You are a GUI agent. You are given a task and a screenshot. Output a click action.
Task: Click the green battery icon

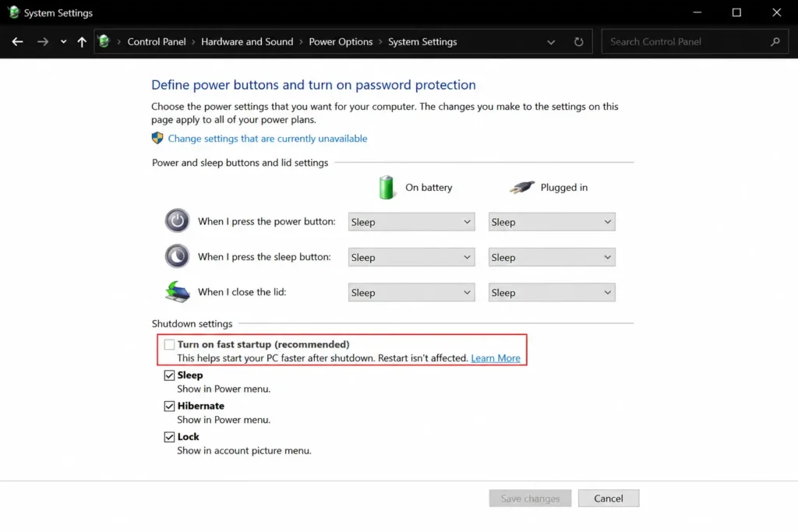[387, 187]
